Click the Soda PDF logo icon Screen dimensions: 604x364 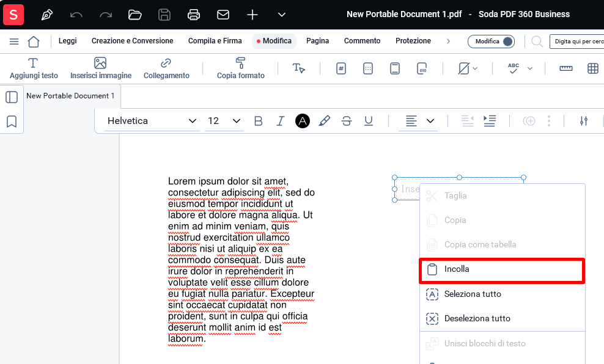(13, 15)
